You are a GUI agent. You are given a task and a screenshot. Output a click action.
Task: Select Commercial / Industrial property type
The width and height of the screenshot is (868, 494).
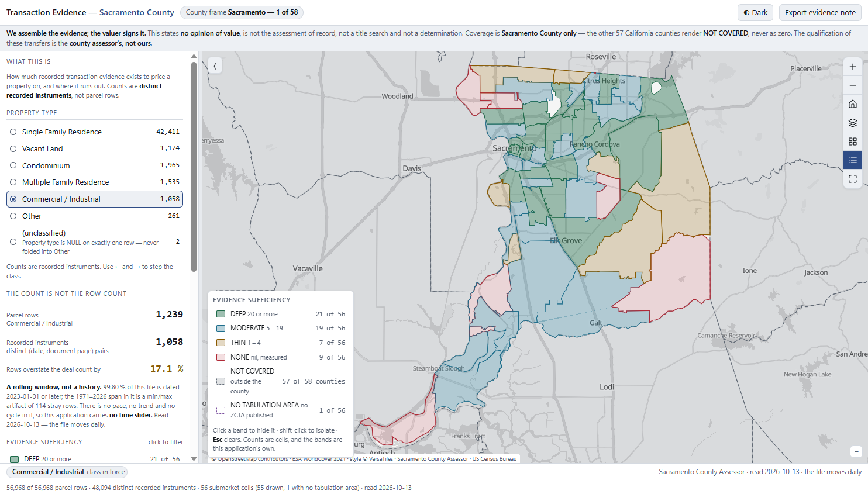pos(95,199)
